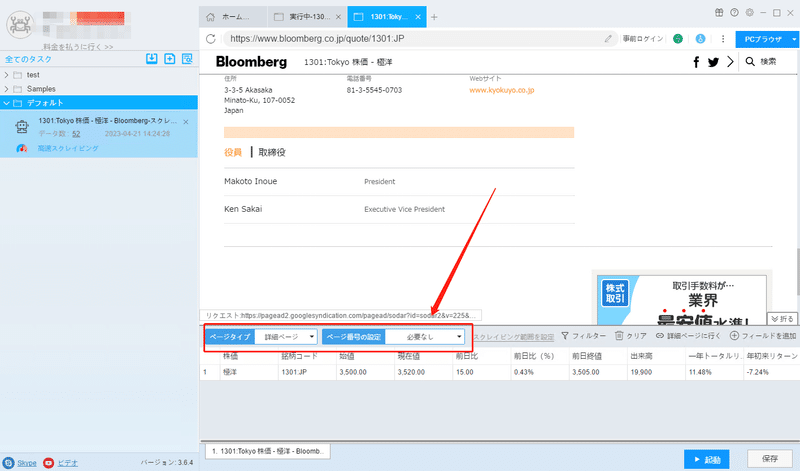Click the Facebook share icon
The height and width of the screenshot is (471, 800).
point(696,62)
